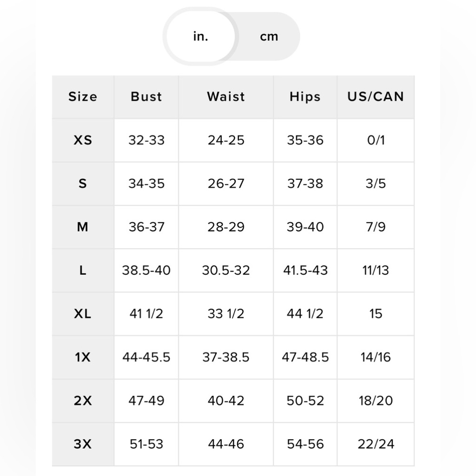This screenshot has width=476, height=476.
Task: Click the US/CAN column header
Action: [375, 97]
